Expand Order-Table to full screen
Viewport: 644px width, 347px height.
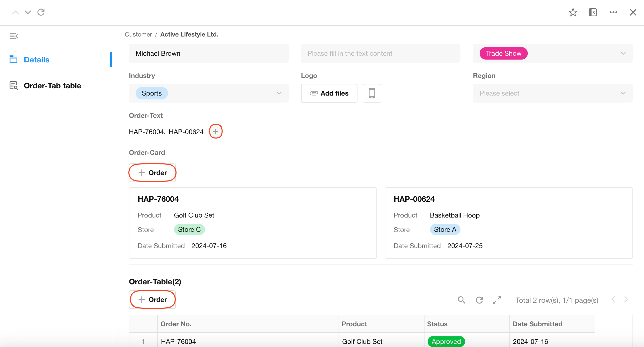click(497, 300)
